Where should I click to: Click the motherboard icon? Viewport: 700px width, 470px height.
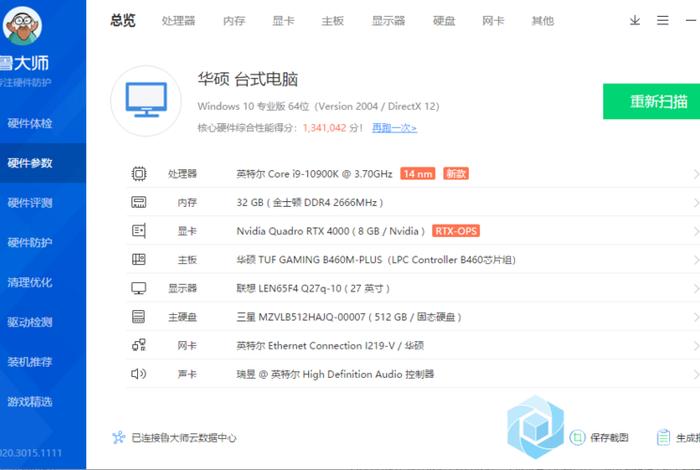point(139,259)
